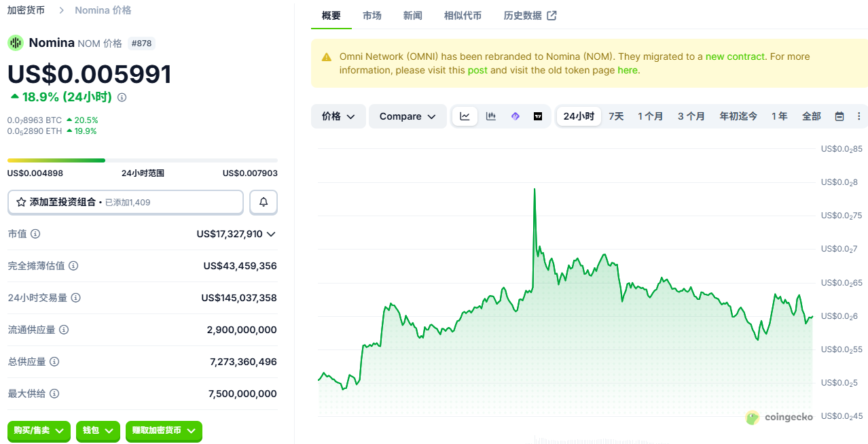
Task: Select the line chart view icon
Action: pyautogui.click(x=465, y=116)
